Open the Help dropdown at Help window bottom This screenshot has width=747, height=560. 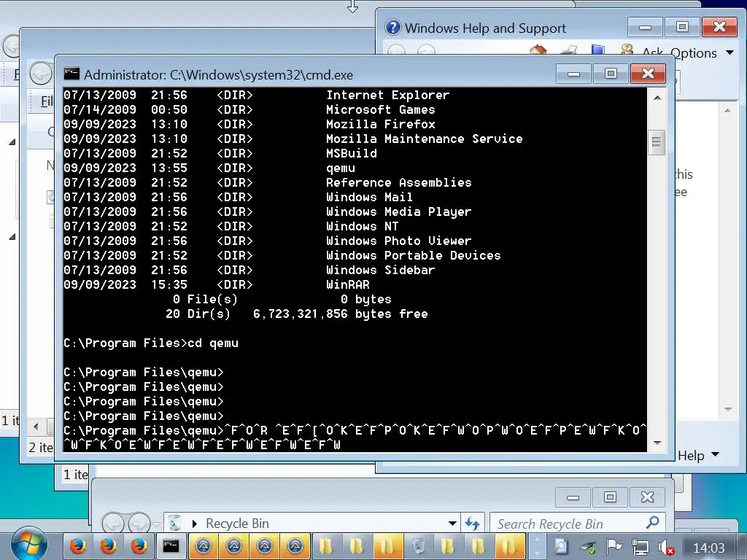698,455
